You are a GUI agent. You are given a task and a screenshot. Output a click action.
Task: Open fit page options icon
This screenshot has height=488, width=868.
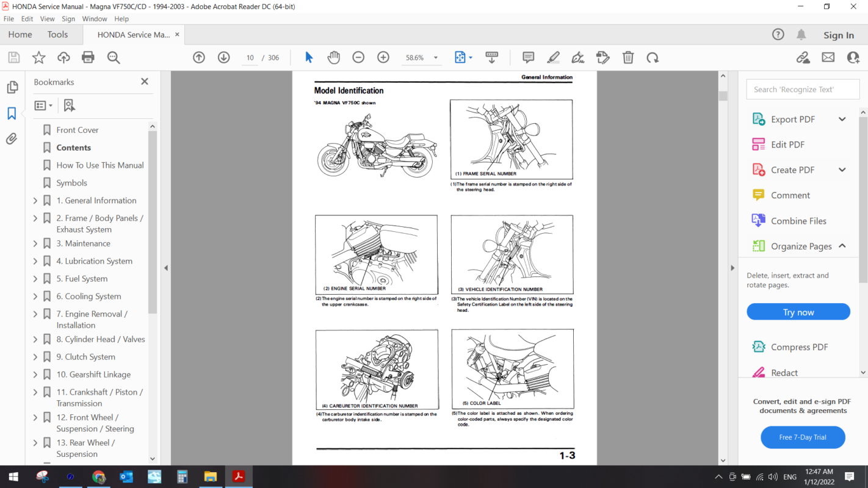click(460, 57)
